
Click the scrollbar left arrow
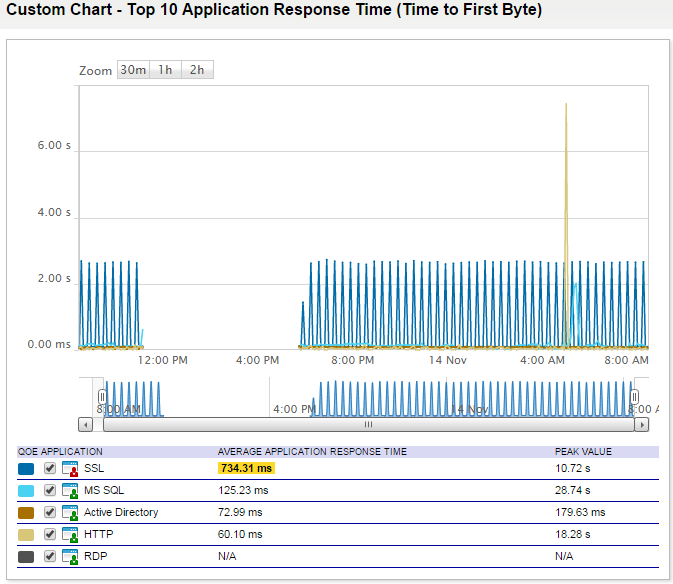(x=86, y=424)
